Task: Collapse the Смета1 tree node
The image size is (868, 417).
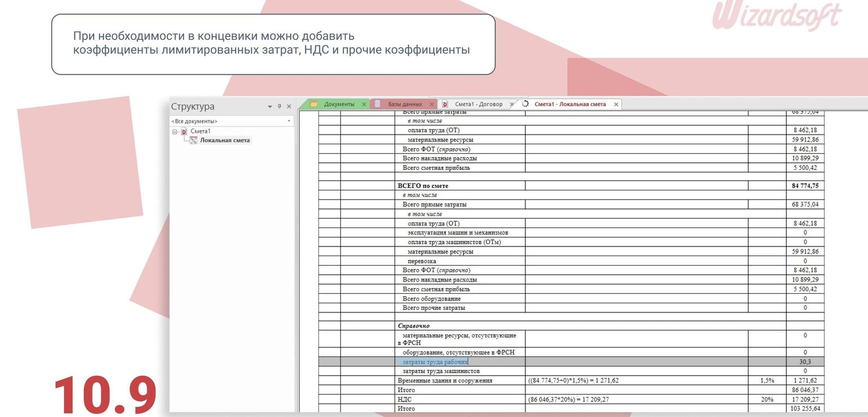Action: click(x=175, y=132)
